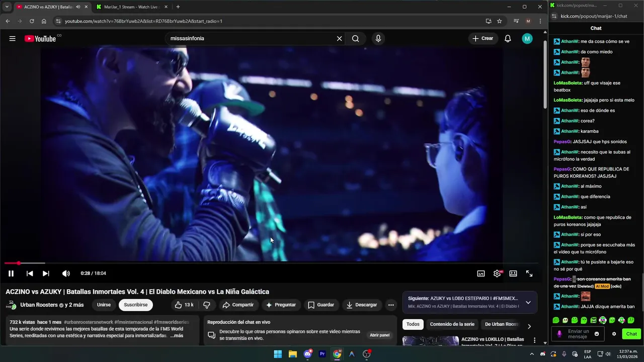Enter fullscreen mode
The height and width of the screenshot is (362, 644).
tap(529, 274)
